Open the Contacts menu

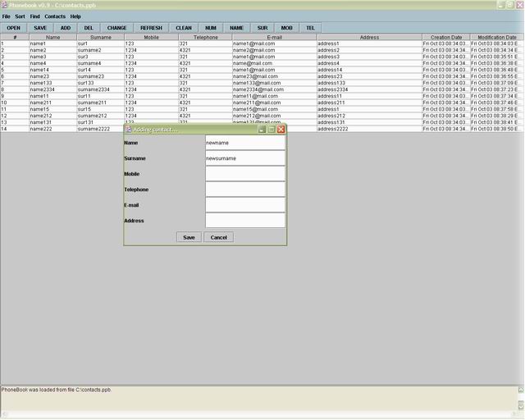[x=55, y=16]
